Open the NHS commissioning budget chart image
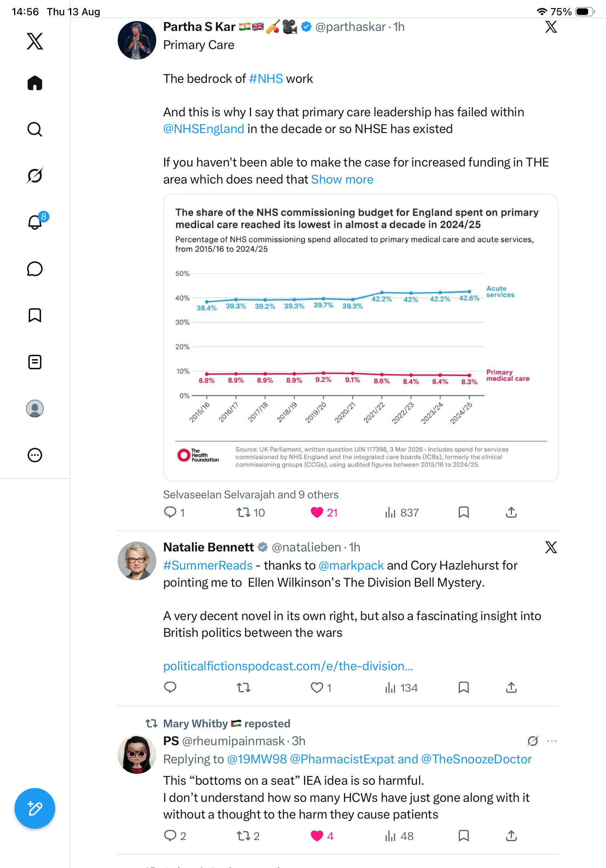The height and width of the screenshot is (868, 606). pos(360,338)
